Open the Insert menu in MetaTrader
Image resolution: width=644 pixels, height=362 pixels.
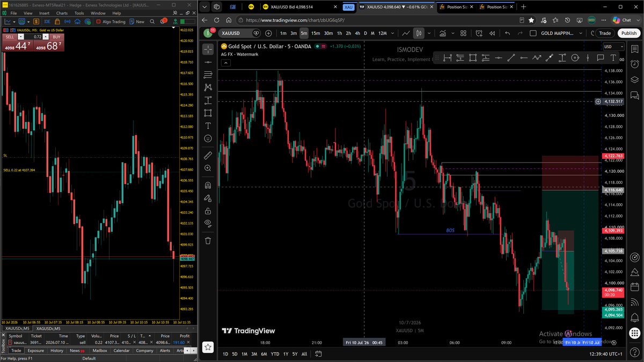pyautogui.click(x=44, y=13)
